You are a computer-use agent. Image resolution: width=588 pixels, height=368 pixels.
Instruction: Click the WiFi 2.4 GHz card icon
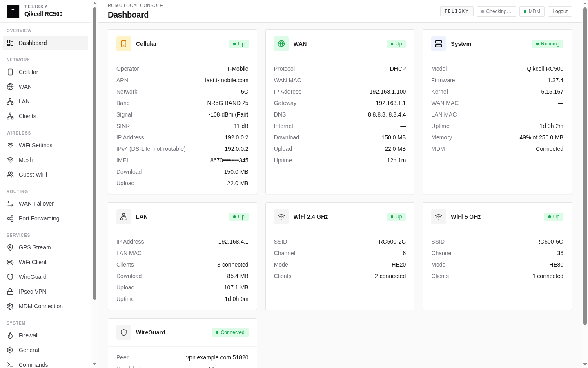coord(281,217)
